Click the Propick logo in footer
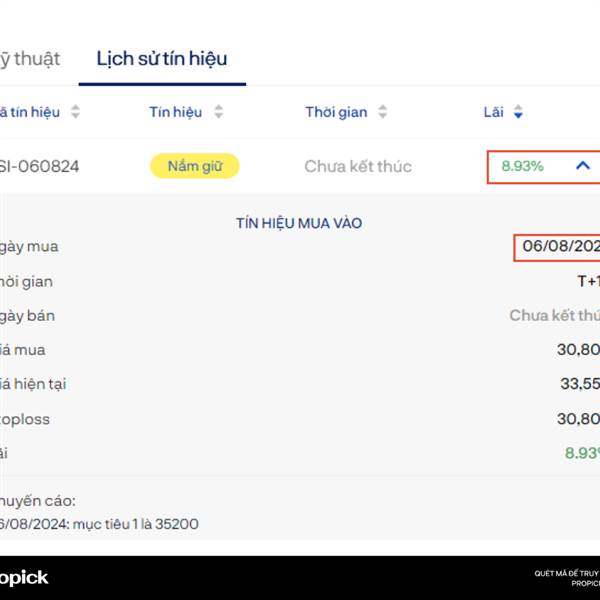The width and height of the screenshot is (600, 600). [24, 578]
